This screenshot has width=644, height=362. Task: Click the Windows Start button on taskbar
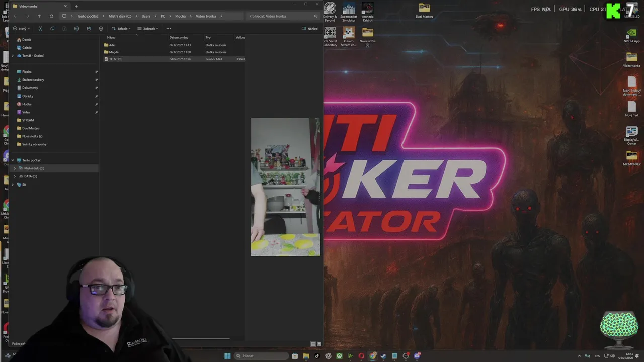pyautogui.click(x=227, y=356)
